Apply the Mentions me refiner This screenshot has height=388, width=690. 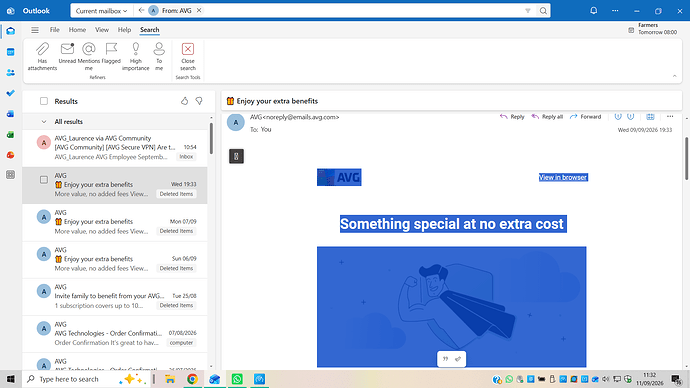pos(88,56)
